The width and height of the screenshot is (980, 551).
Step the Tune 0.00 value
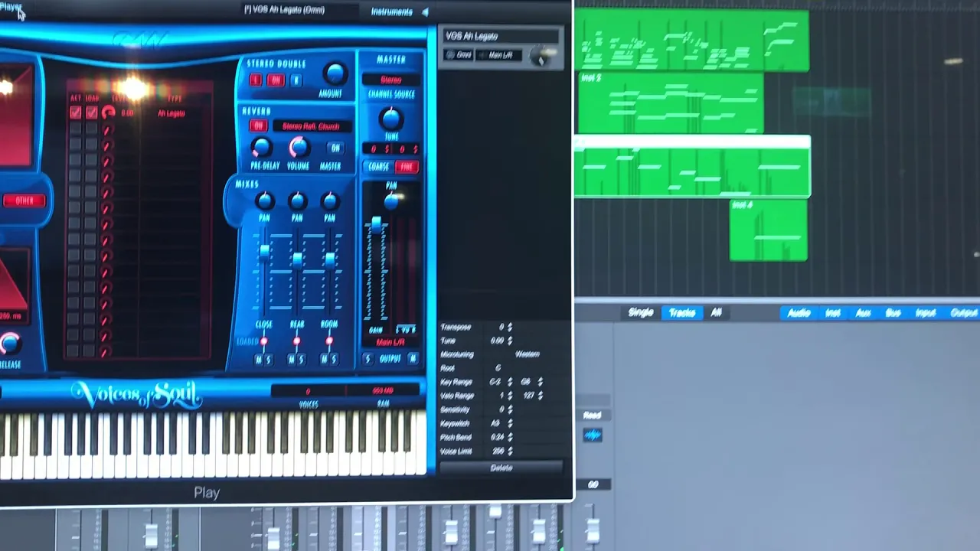pyautogui.click(x=510, y=341)
